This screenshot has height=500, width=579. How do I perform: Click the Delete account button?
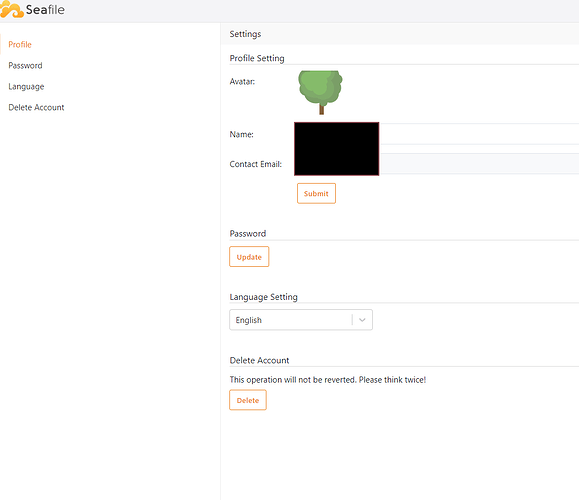pos(248,400)
